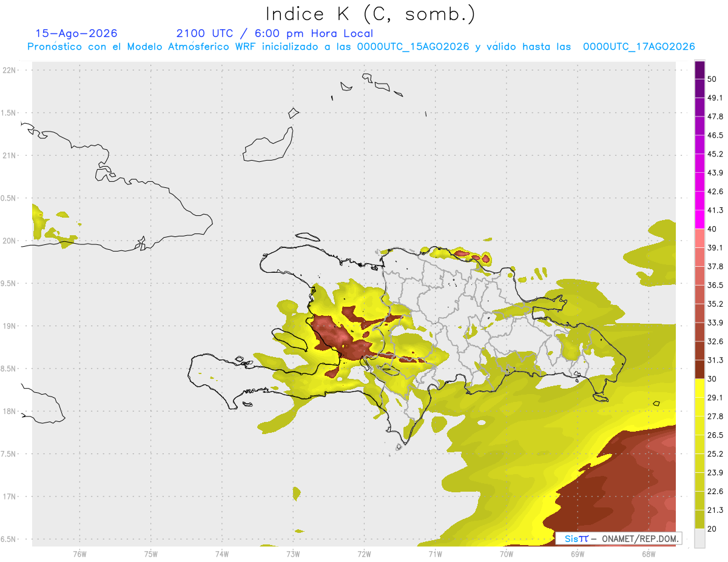Click the '76W' longitude label
Viewport: 728px width, 562px height.
point(79,554)
